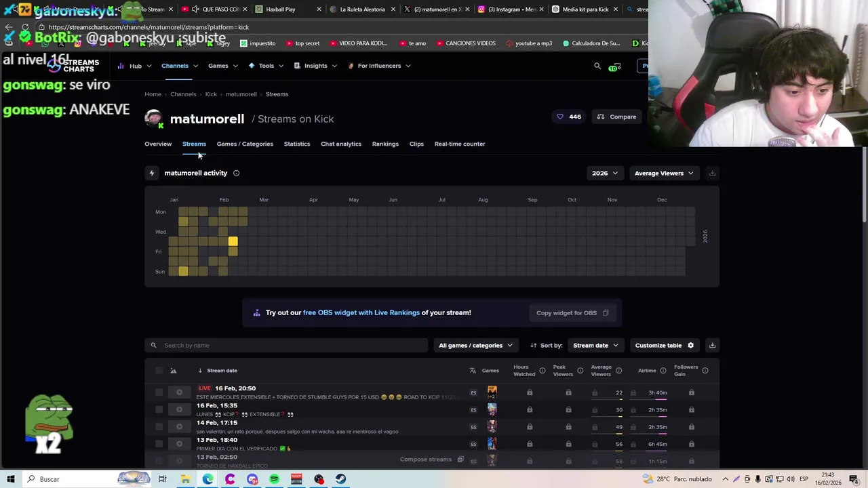Click the info icon next to matumorell activity
The width and height of the screenshot is (868, 488).
click(236, 173)
